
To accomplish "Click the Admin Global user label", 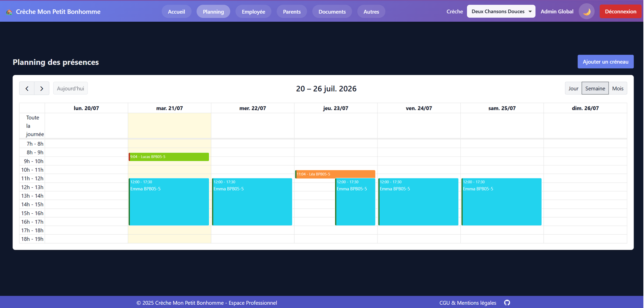I will (557, 12).
